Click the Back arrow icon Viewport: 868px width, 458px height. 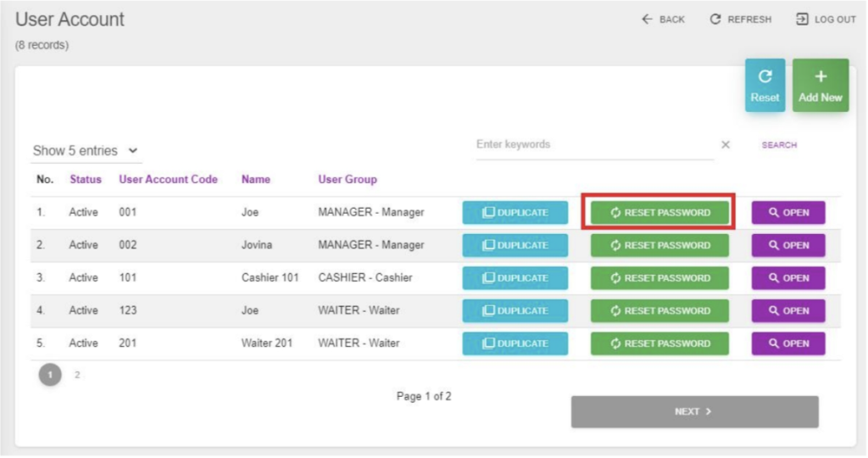coord(647,20)
